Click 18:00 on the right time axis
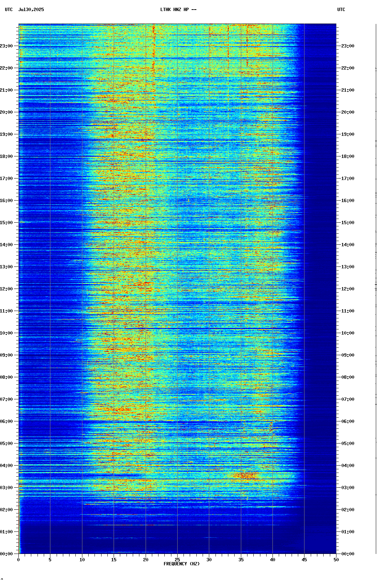 click(x=348, y=156)
